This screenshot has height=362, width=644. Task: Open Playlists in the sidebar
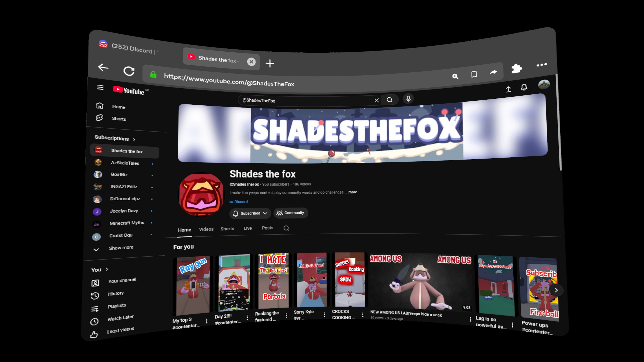[117, 306]
